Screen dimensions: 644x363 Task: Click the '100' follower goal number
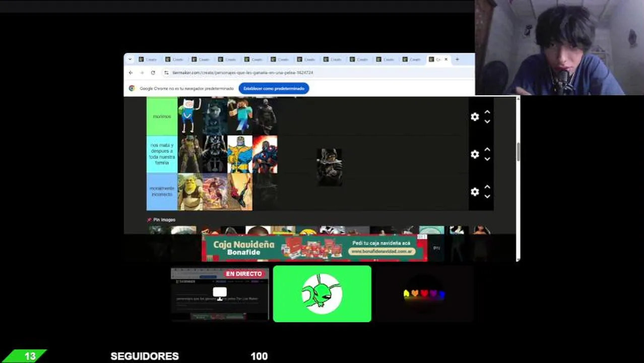259,356
